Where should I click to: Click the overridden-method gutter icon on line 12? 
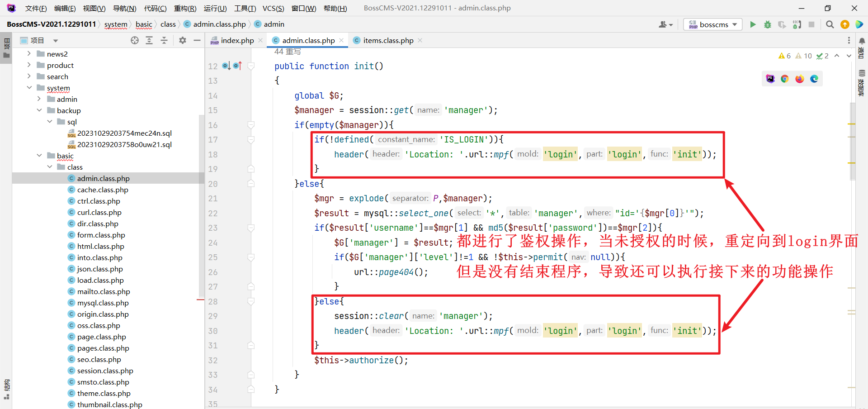(226, 66)
